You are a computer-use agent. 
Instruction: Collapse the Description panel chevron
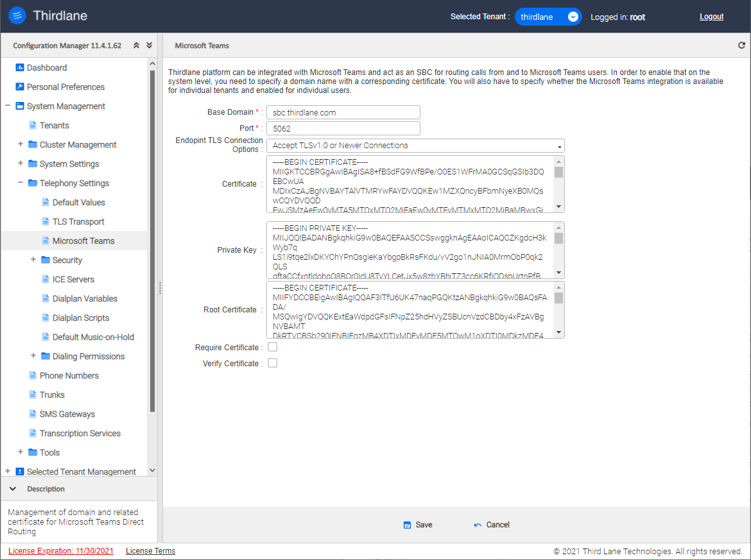[13, 489]
